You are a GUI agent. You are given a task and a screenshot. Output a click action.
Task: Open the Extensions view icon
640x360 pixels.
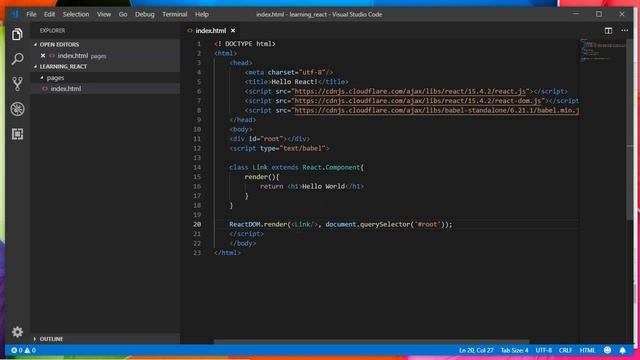(17, 134)
